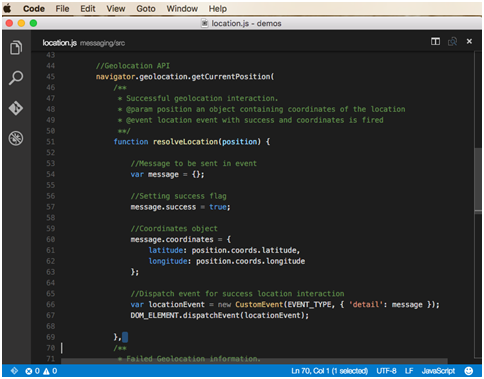The image size is (484, 379).
Task: Send feedback with the smiley icon
Action: point(469,371)
